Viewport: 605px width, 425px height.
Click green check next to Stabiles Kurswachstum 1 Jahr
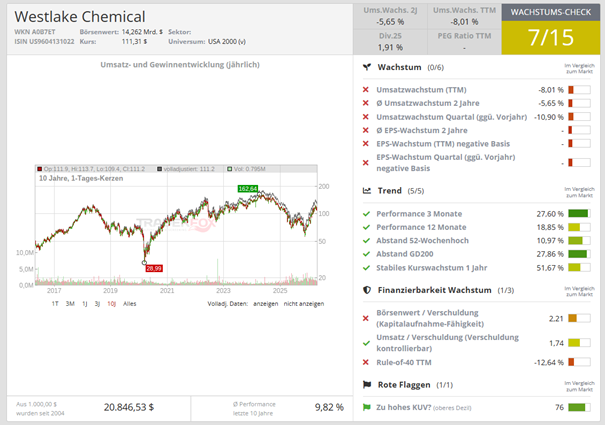tap(367, 268)
